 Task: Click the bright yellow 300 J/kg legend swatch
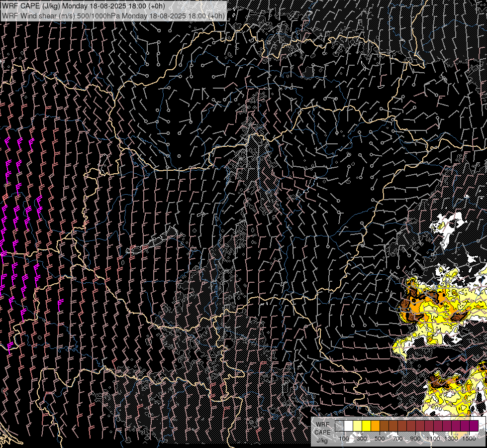tap(367, 426)
